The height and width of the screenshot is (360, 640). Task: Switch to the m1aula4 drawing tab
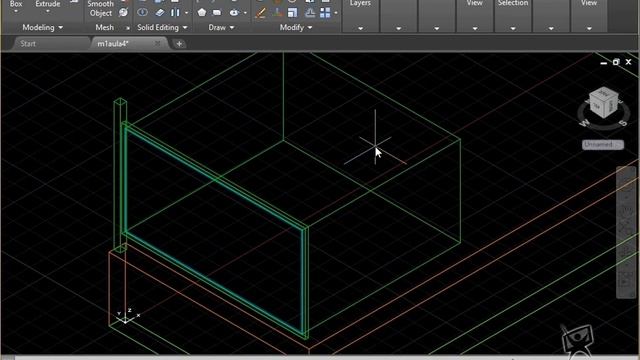pos(113,44)
